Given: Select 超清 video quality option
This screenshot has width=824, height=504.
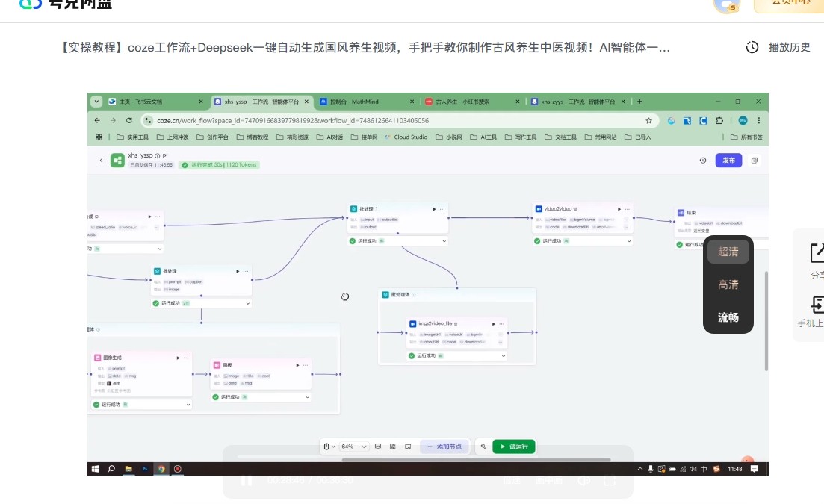Looking at the screenshot, I should (x=728, y=252).
